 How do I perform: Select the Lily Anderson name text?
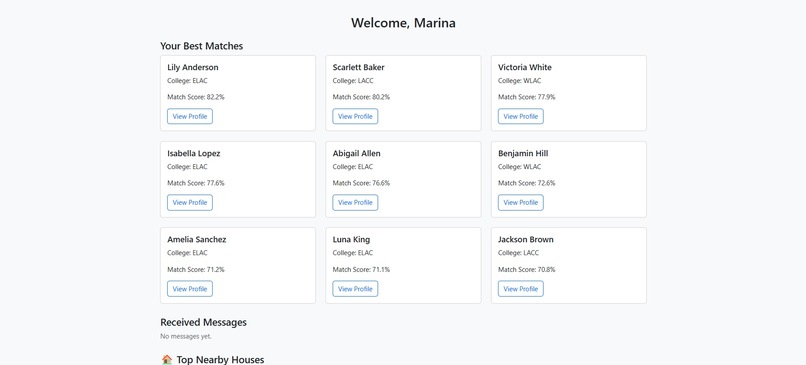[x=193, y=67]
